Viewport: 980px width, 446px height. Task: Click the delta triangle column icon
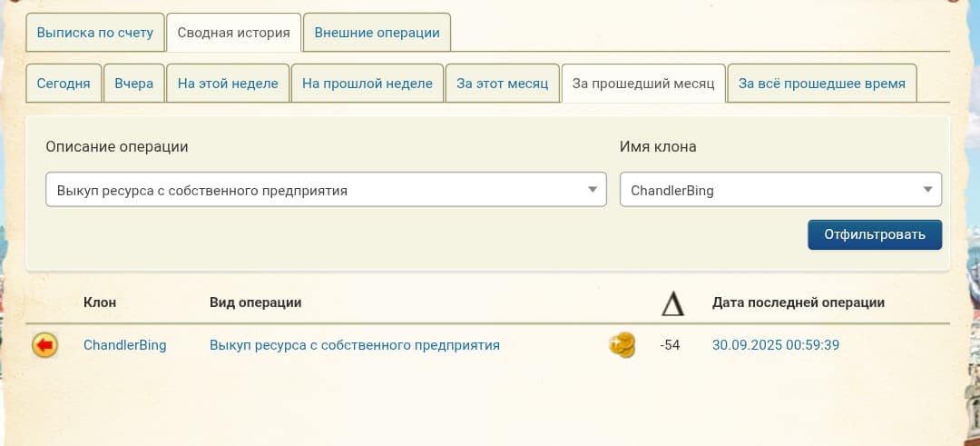[x=672, y=303]
